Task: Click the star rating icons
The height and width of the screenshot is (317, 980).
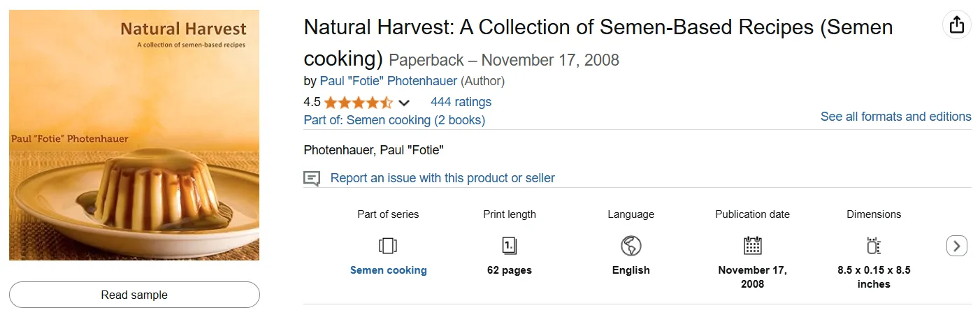Action: [358, 103]
